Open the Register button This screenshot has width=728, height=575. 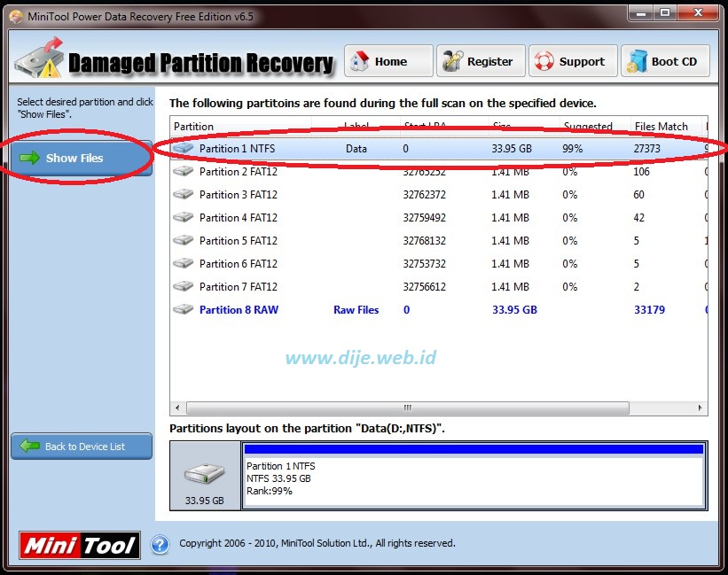click(481, 61)
